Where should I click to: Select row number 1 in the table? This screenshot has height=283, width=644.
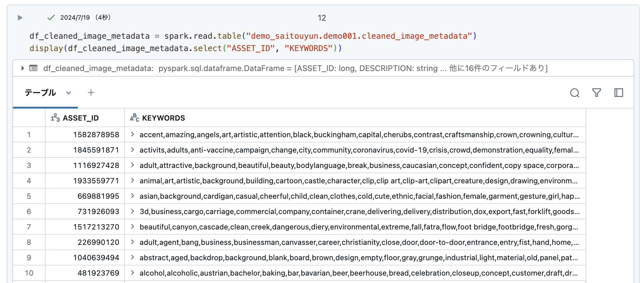pos(29,134)
